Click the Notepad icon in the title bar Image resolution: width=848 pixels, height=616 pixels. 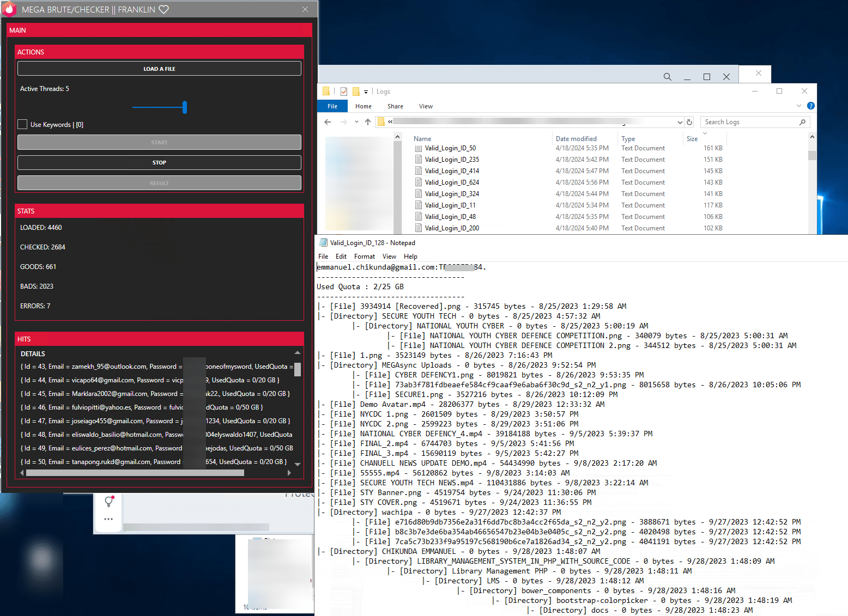pos(324,243)
